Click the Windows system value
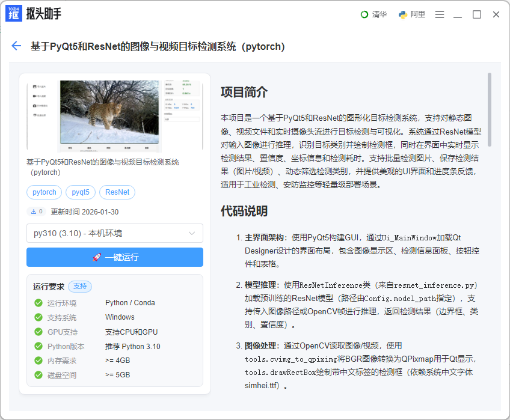 click(x=120, y=317)
